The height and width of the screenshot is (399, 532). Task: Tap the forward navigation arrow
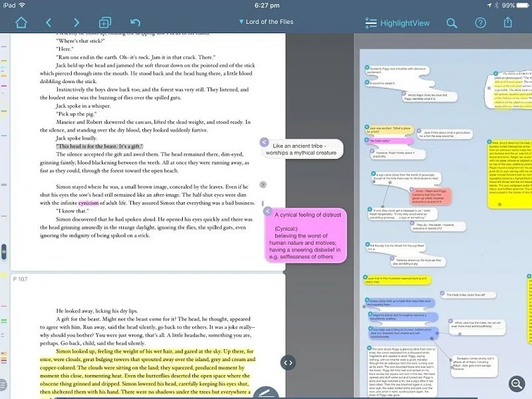pos(76,23)
